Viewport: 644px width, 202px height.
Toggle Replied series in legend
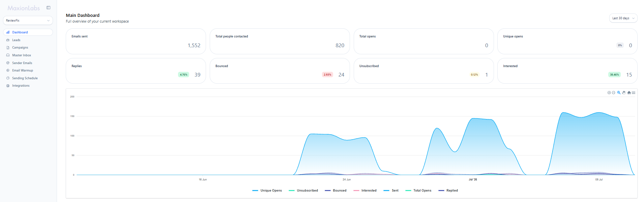pos(448,191)
